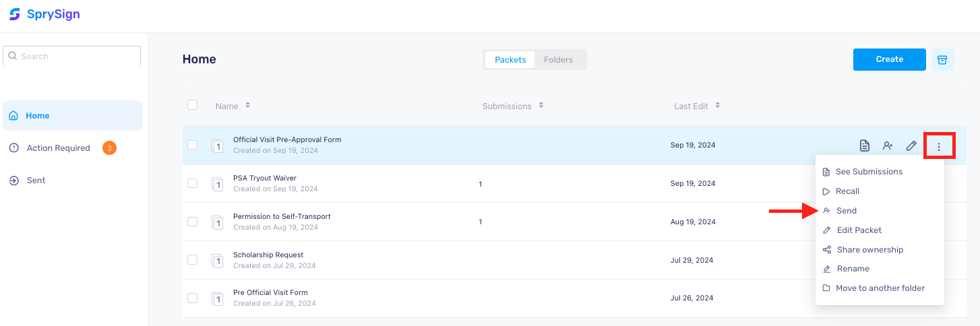Click add-recipient icon in Official Visit row

click(888, 145)
